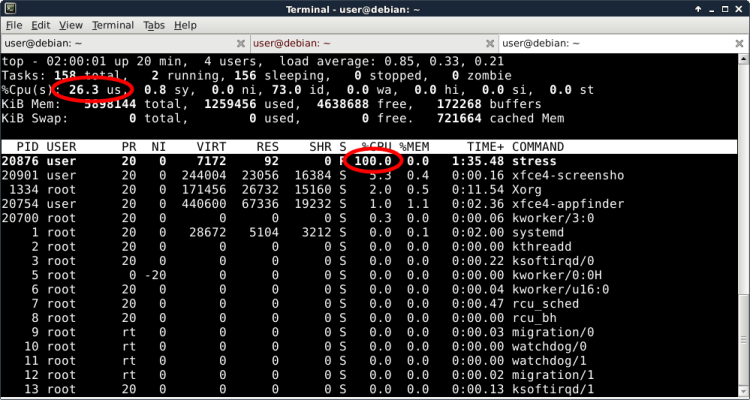
Task: Close the Terminal window
Action: [x=739, y=9]
